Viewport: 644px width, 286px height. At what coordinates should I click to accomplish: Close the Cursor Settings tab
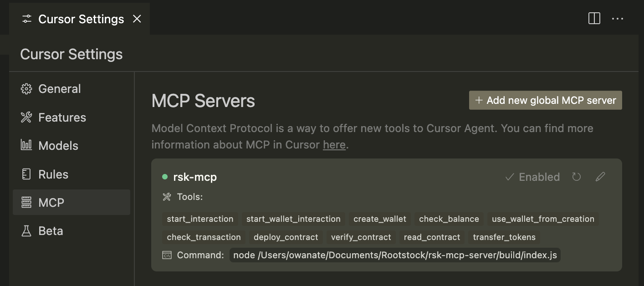(137, 19)
